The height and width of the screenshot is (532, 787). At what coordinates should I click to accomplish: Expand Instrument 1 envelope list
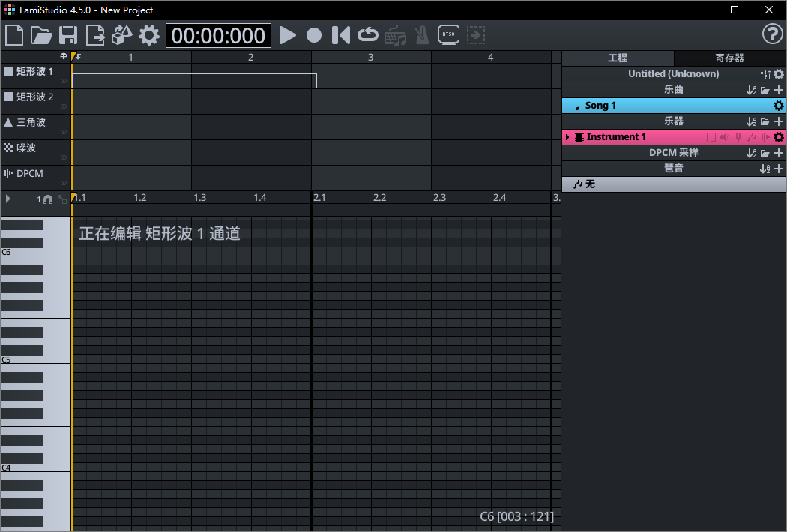[567, 136]
